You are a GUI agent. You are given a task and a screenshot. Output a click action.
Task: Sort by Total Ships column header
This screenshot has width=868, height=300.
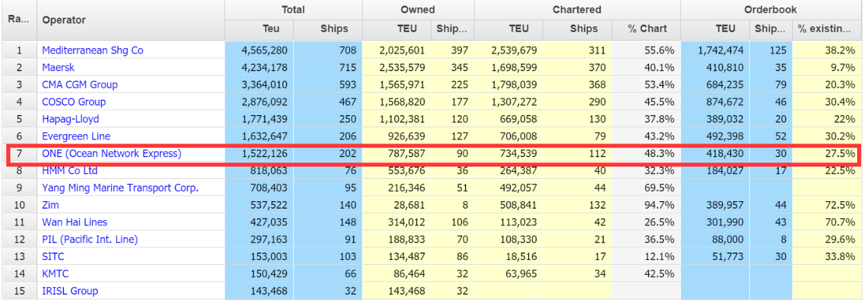[x=334, y=28]
